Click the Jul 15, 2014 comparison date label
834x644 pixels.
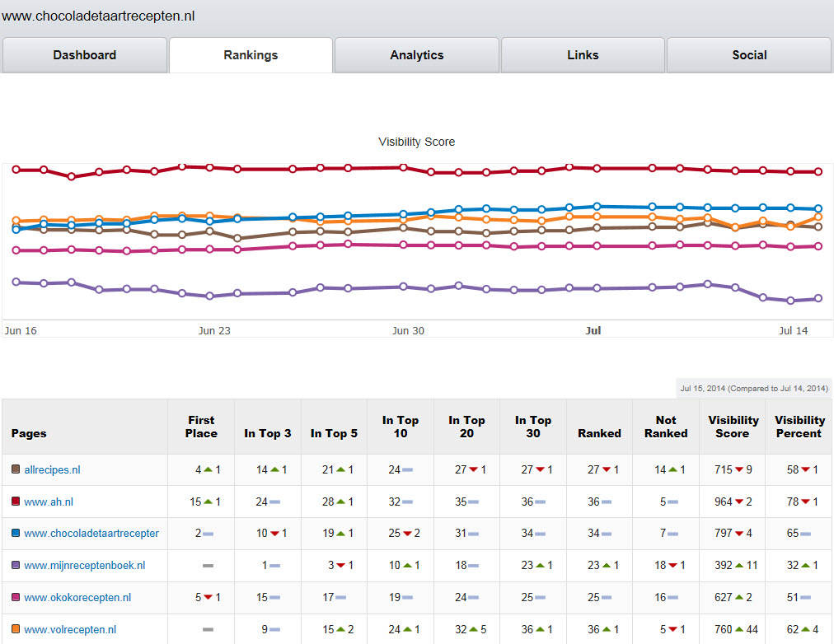[754, 389]
